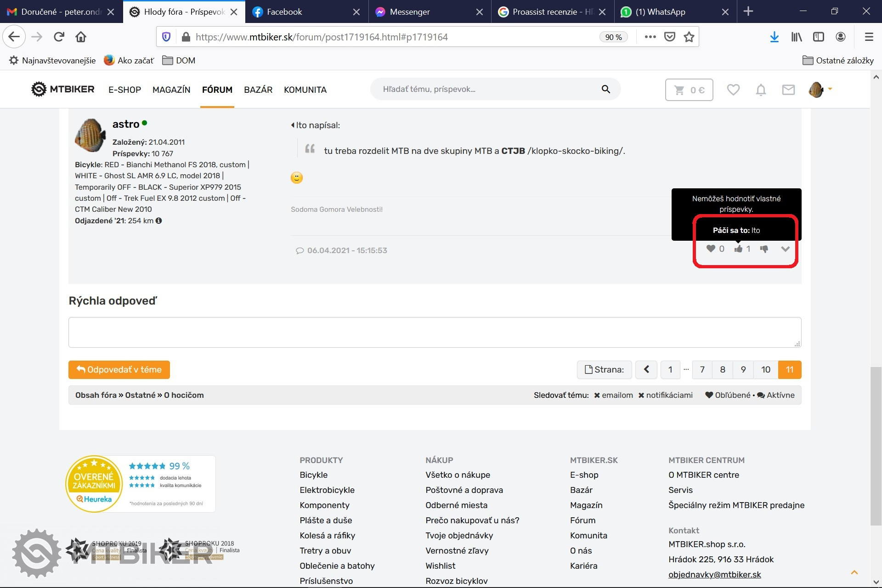Open the shopping cart 0 € button

click(689, 90)
